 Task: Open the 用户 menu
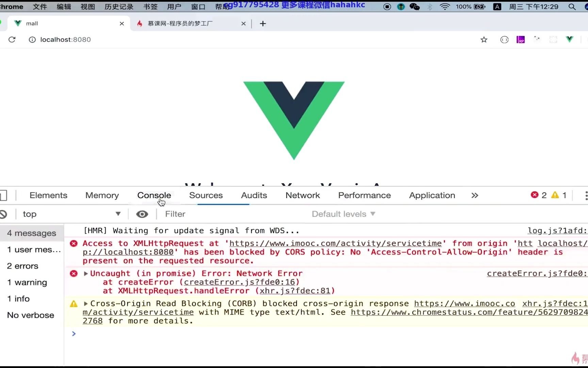174,6
